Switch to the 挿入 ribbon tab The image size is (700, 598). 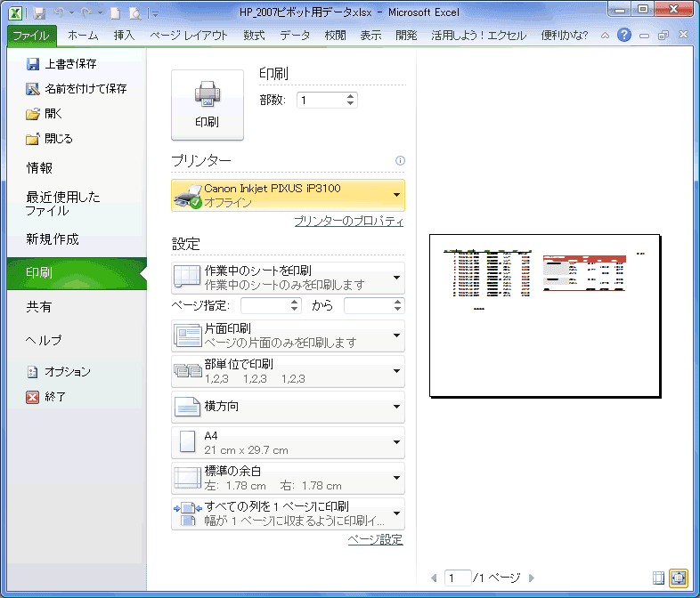pos(124,36)
